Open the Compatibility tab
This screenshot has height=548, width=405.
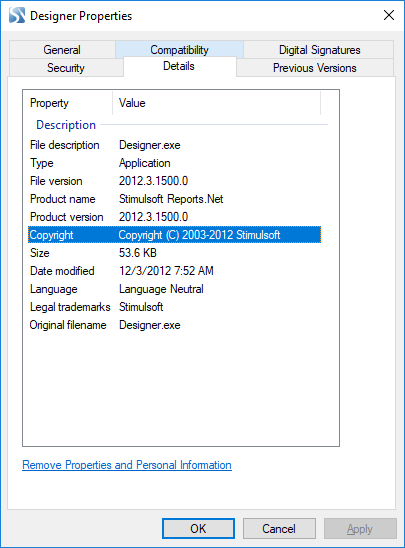[179, 50]
